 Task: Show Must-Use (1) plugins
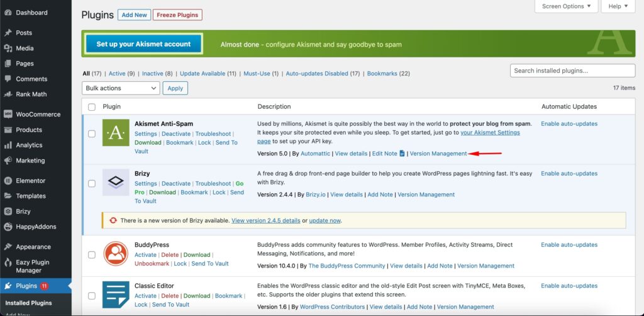261,74
